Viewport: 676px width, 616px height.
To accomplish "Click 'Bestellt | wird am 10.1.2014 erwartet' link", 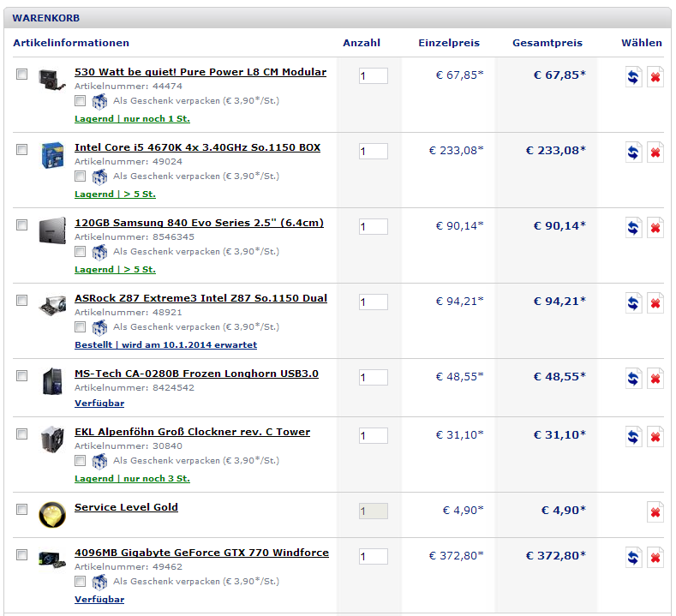I will tap(166, 345).
